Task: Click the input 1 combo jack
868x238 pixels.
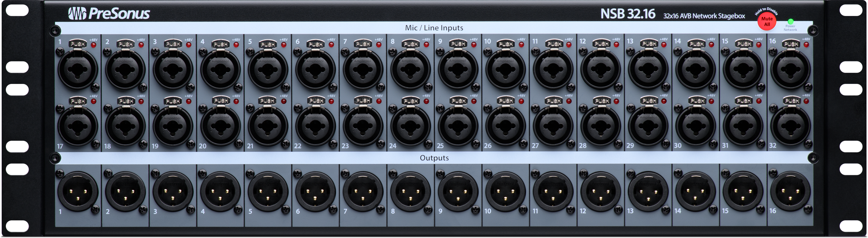Action: click(x=78, y=69)
